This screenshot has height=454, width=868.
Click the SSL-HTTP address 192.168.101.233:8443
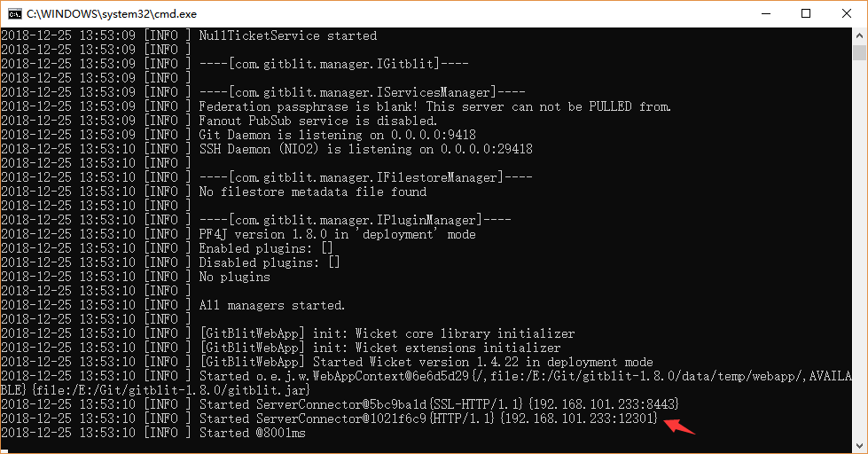point(604,404)
